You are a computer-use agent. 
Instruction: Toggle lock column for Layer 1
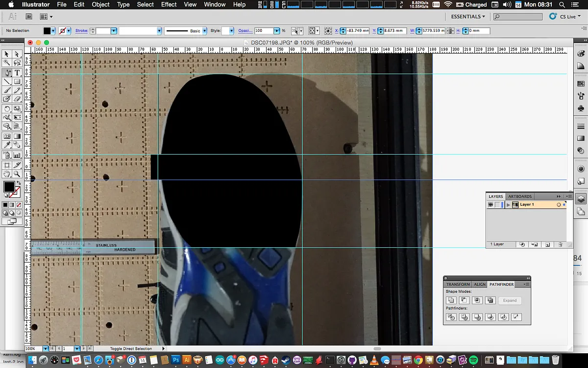pos(497,205)
